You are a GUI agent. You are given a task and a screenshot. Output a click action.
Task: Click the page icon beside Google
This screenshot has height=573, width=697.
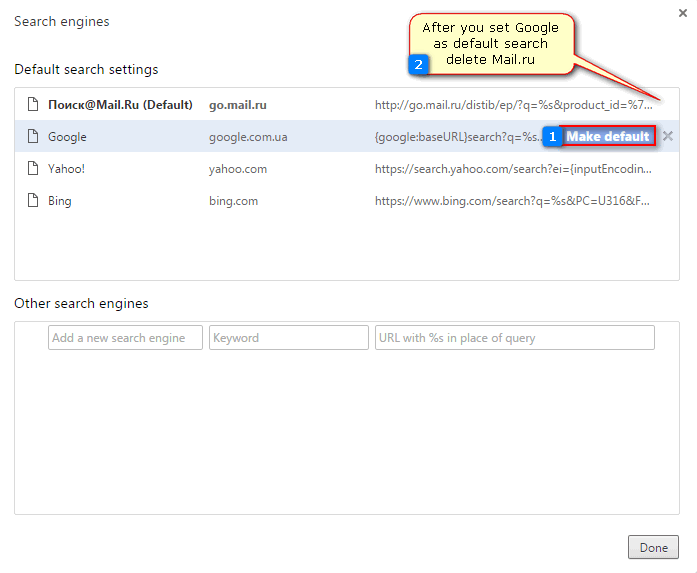[33, 136]
